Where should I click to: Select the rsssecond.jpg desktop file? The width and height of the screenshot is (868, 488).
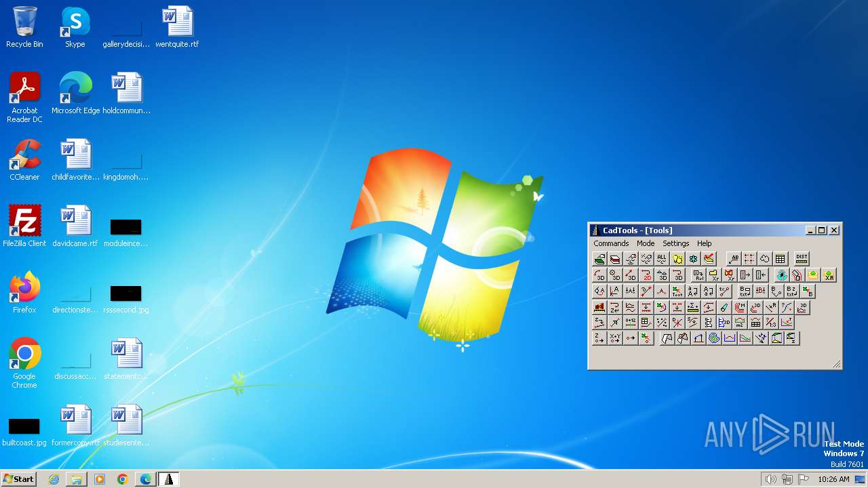pos(125,298)
